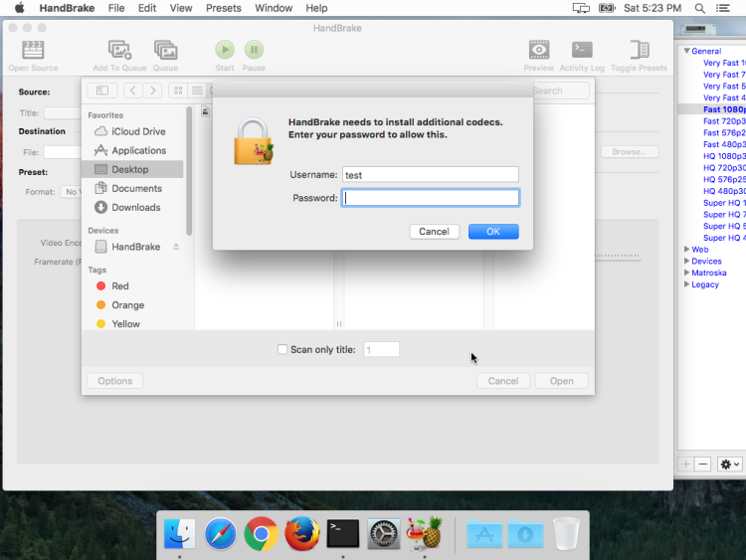
Task: Click Open in the file dialog
Action: tap(562, 381)
